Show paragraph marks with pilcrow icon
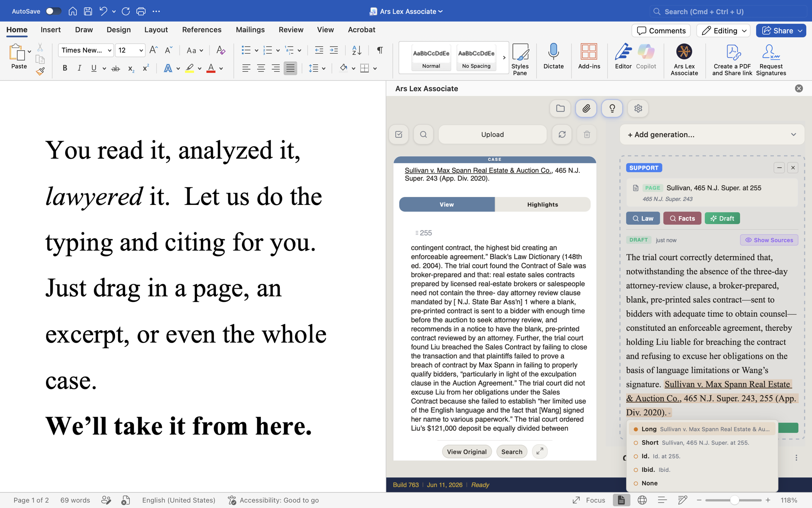812x508 pixels. point(379,50)
